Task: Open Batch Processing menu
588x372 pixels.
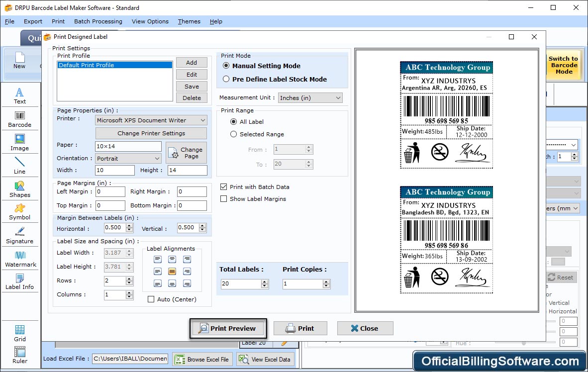Action: 98,21
